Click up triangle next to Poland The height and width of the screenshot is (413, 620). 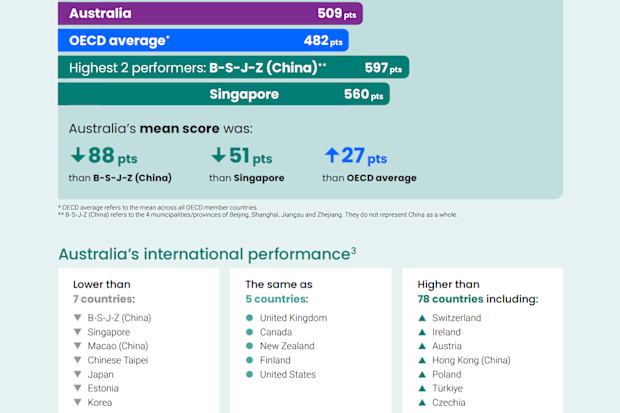click(422, 374)
